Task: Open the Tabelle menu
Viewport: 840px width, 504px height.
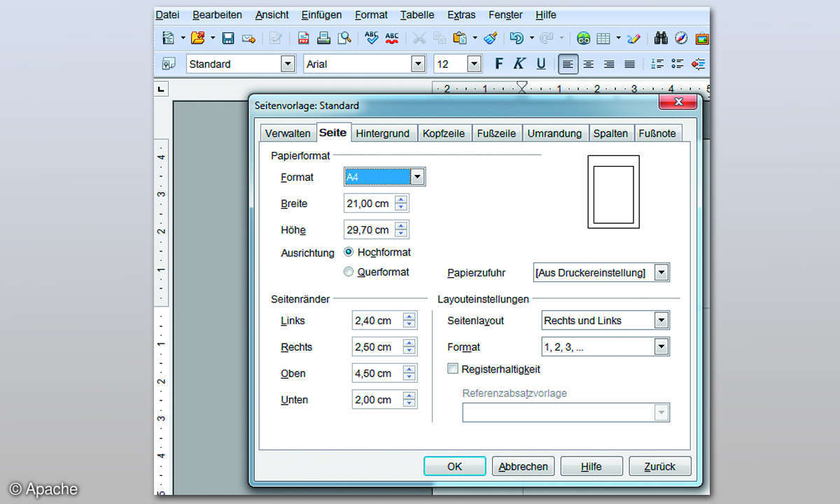Action: pos(416,15)
